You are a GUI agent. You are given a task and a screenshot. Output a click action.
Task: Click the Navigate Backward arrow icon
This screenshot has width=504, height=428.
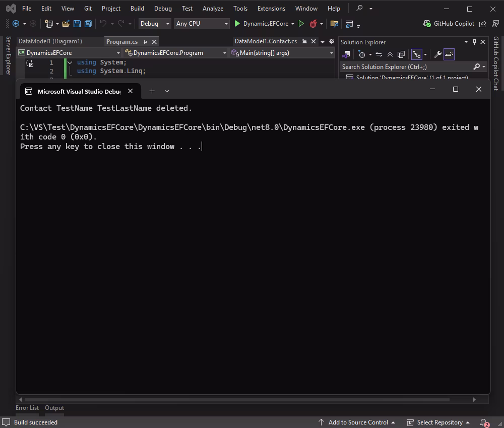click(x=16, y=24)
